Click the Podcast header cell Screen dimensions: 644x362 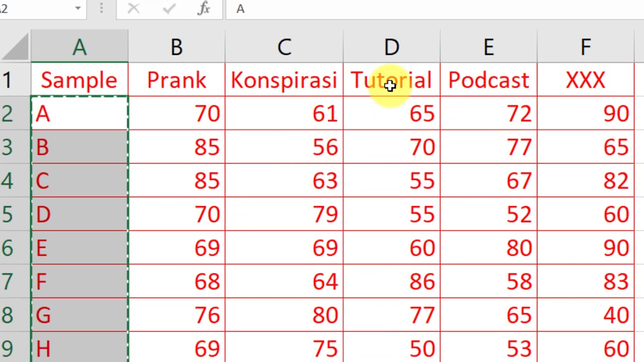(x=489, y=80)
